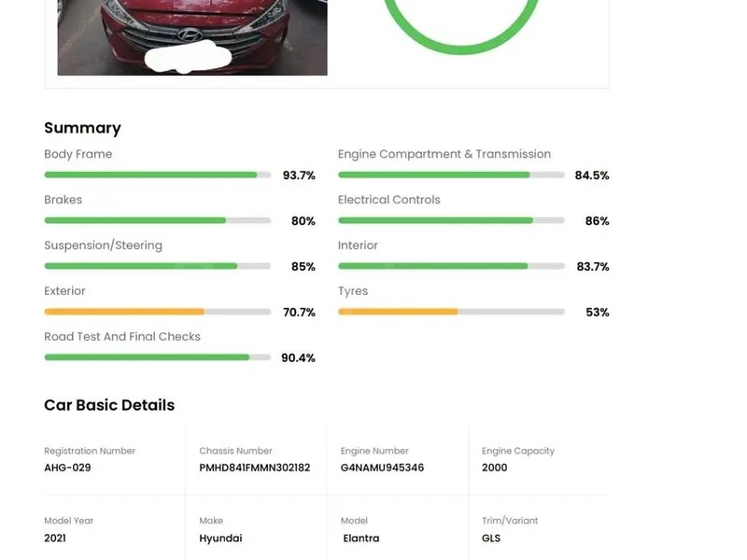
Task: Select the GLS trim/variant value
Action: pyautogui.click(x=491, y=539)
